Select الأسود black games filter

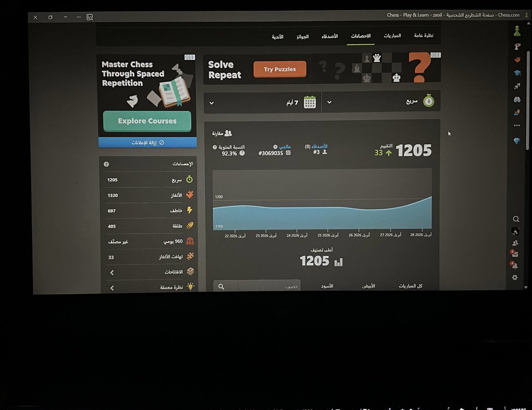327,286
